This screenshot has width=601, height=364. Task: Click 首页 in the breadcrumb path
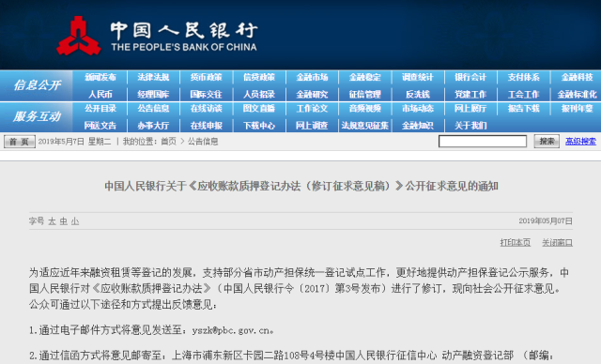169,142
